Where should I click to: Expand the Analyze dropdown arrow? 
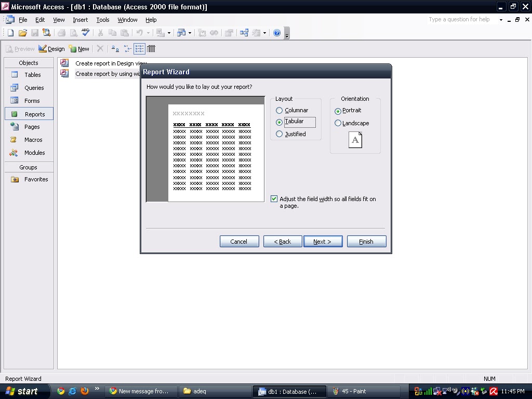[190, 33]
